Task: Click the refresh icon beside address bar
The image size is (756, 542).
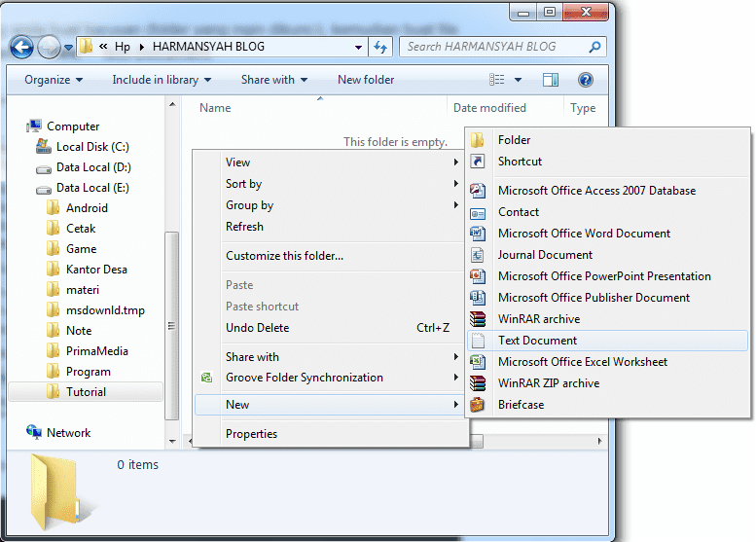Action: (x=380, y=47)
